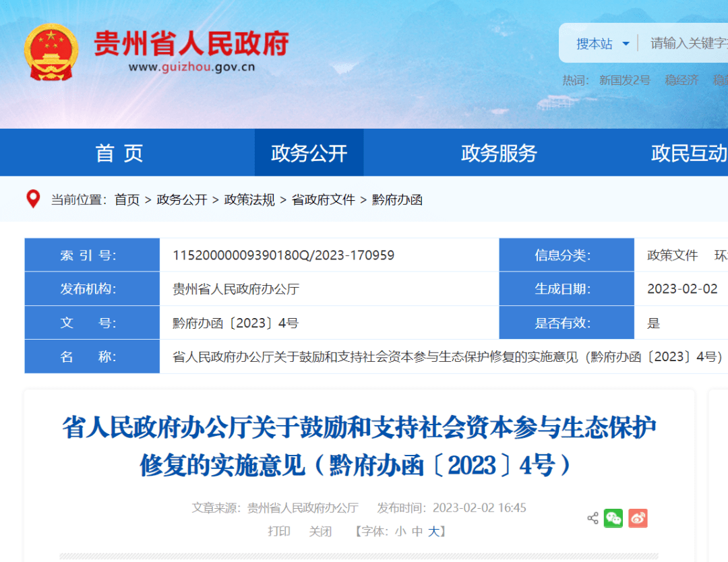Click the red location pin icon
This screenshot has height=562, width=728.
[32, 199]
